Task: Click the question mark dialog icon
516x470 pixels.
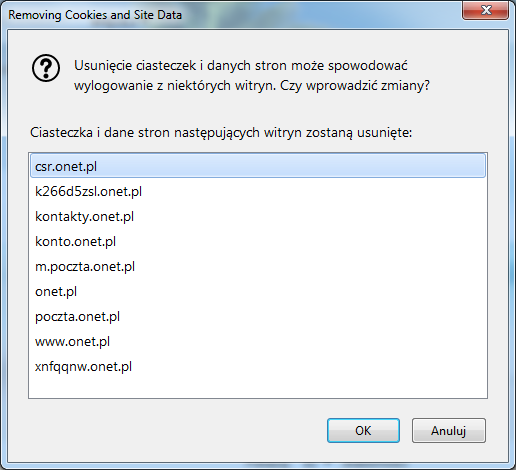Action: point(46,68)
